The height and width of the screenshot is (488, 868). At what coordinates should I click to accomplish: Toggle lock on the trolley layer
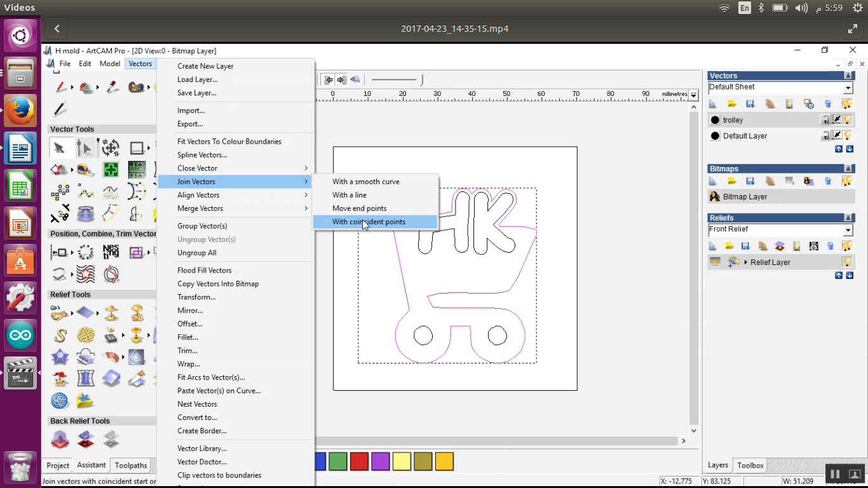pyautogui.click(x=825, y=119)
